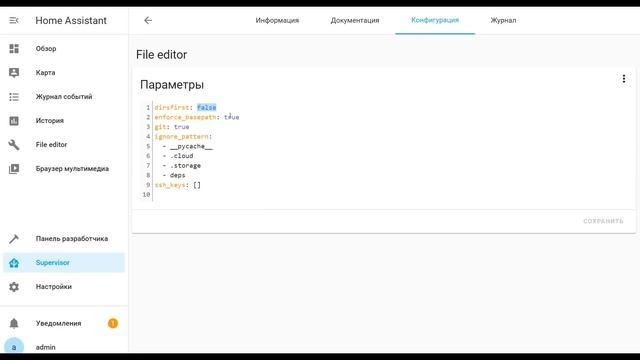Switch to the Документация tab
640x360 pixels.
[x=355, y=20]
